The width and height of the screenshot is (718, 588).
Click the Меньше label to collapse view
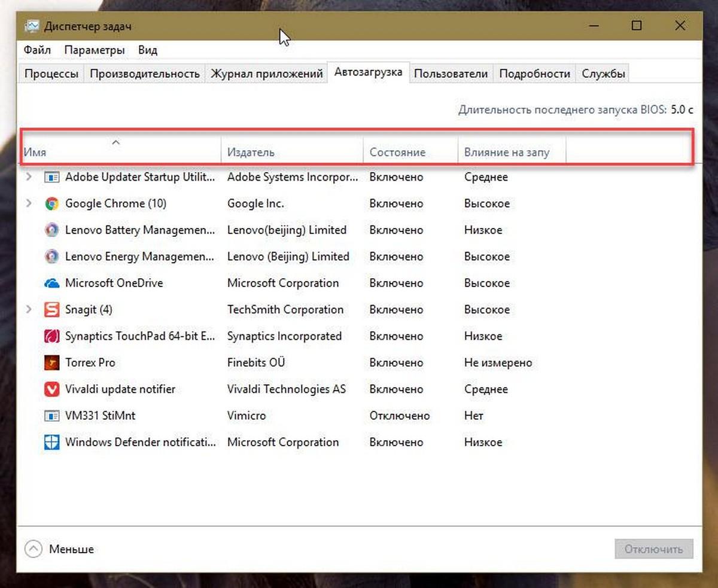(x=71, y=549)
